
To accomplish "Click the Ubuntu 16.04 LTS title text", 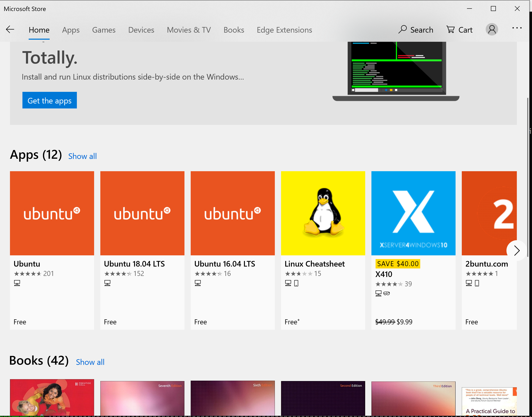I will point(225,264).
